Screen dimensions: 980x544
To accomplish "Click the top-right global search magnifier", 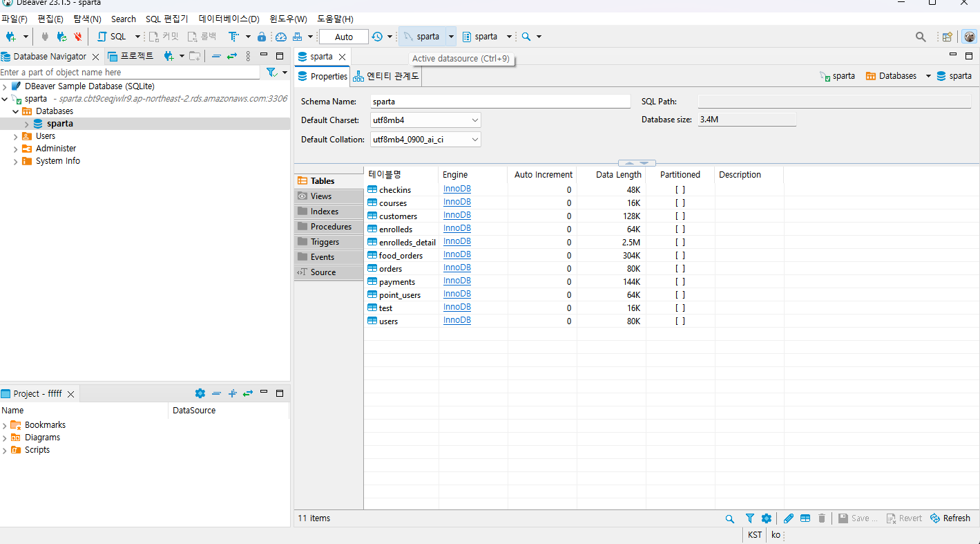I will pos(921,37).
